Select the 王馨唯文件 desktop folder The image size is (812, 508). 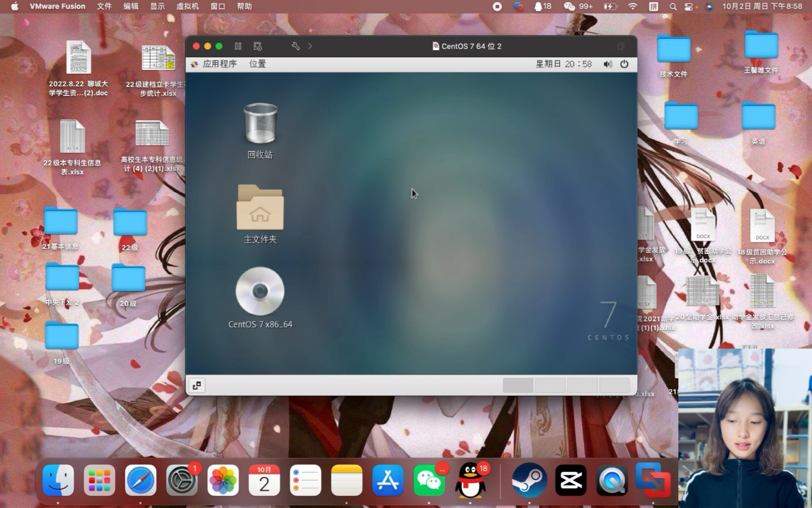[761, 52]
